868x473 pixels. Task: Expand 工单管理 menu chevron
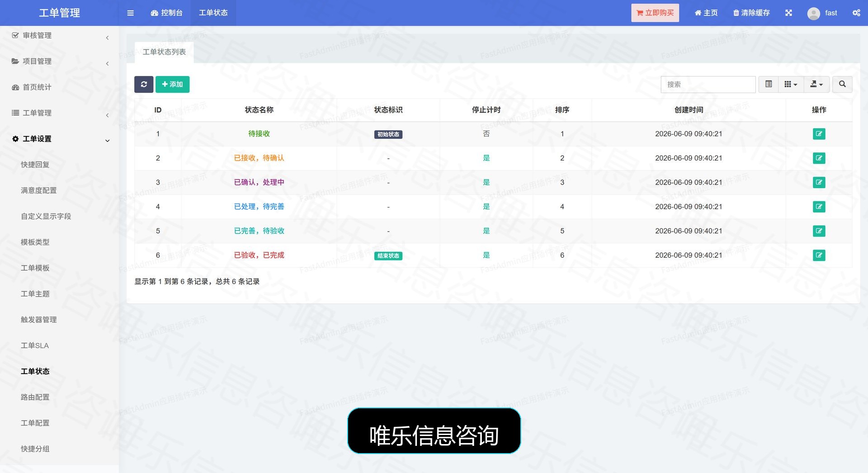[107, 115]
